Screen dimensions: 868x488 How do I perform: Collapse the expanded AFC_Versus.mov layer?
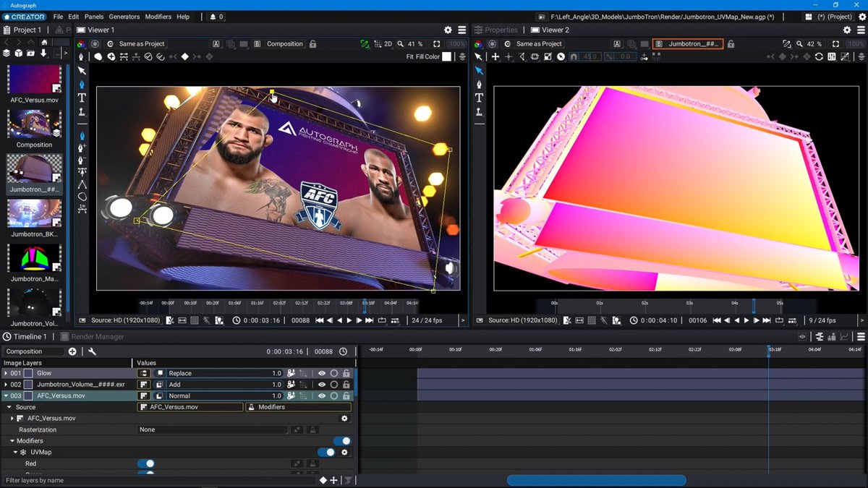point(7,395)
